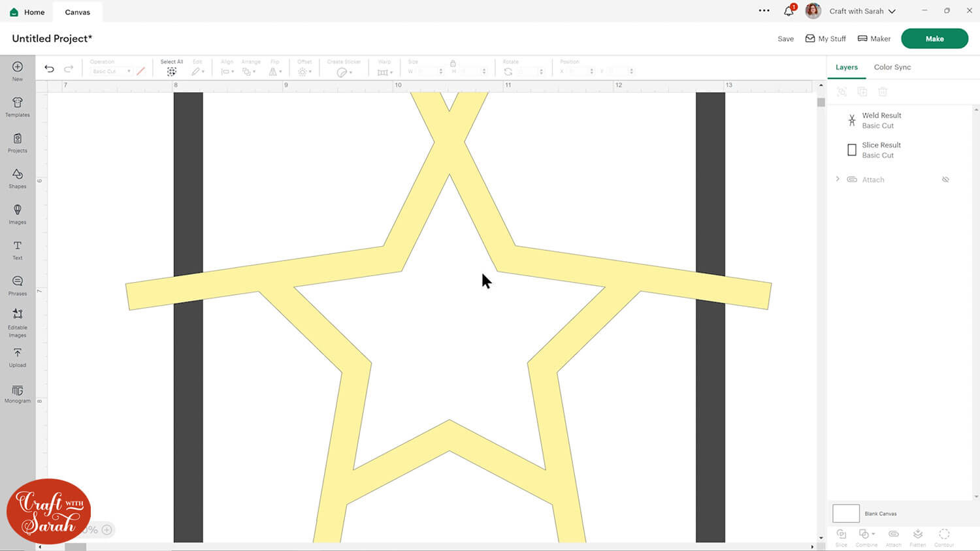Open the notifications bell

pyautogui.click(x=789, y=11)
